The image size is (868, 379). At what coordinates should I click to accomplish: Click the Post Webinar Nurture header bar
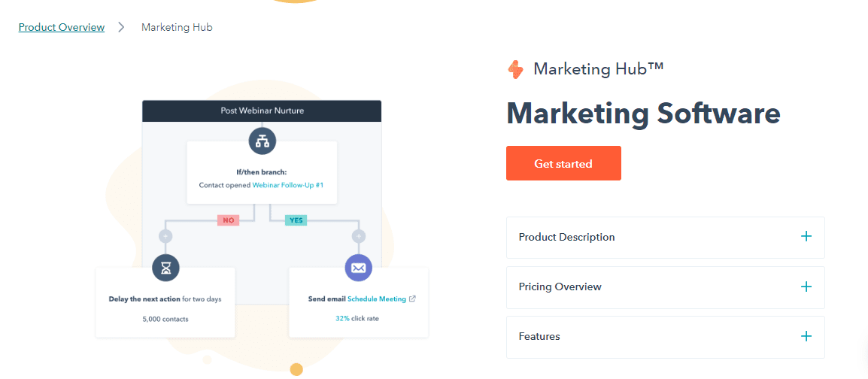point(262,111)
